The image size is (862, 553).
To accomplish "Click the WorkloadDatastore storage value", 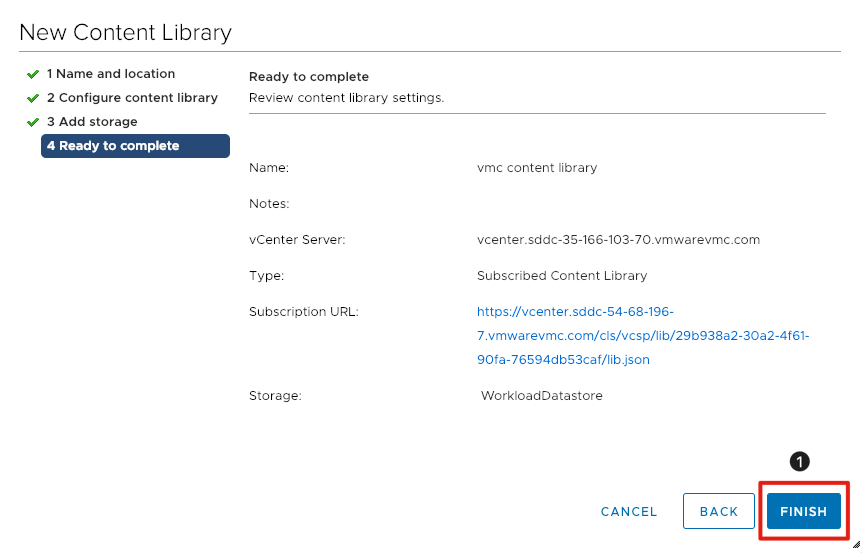I will pyautogui.click(x=541, y=396).
